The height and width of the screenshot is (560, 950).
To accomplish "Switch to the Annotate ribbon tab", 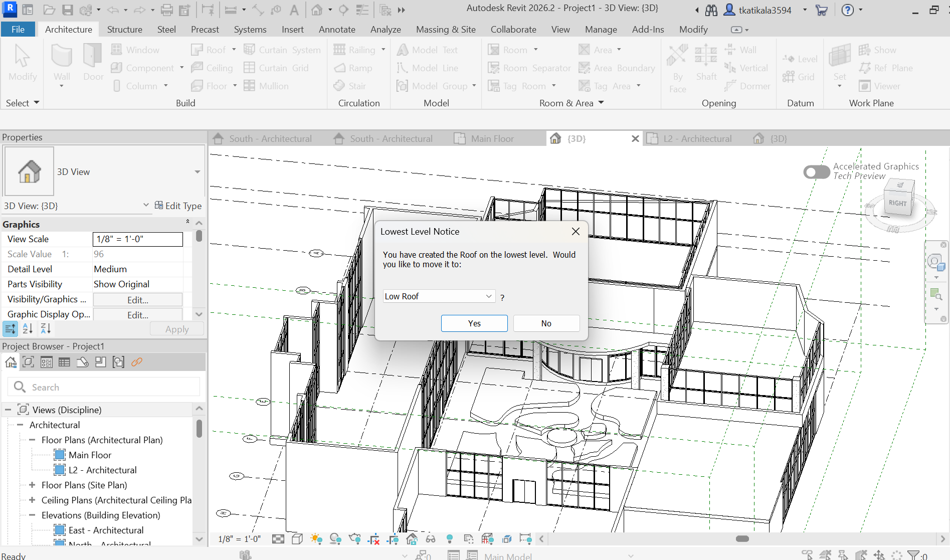I will coord(337,30).
